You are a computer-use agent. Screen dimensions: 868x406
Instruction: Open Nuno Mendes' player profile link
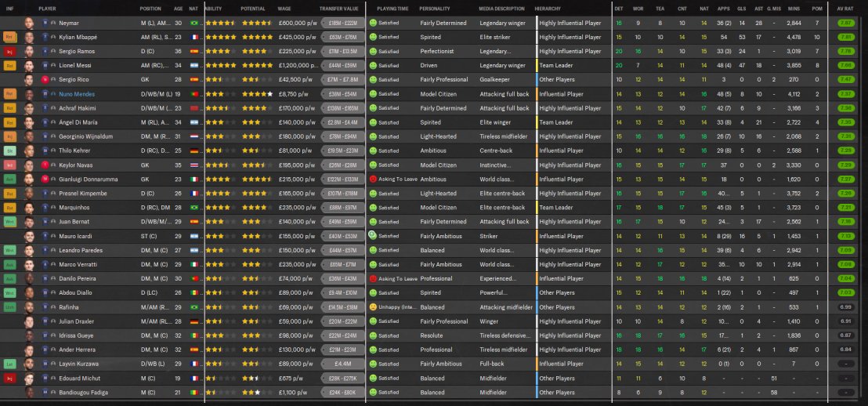coord(78,94)
